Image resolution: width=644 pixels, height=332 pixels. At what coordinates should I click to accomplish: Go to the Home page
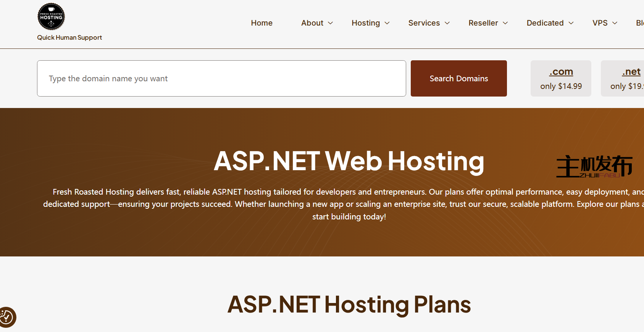click(x=261, y=23)
